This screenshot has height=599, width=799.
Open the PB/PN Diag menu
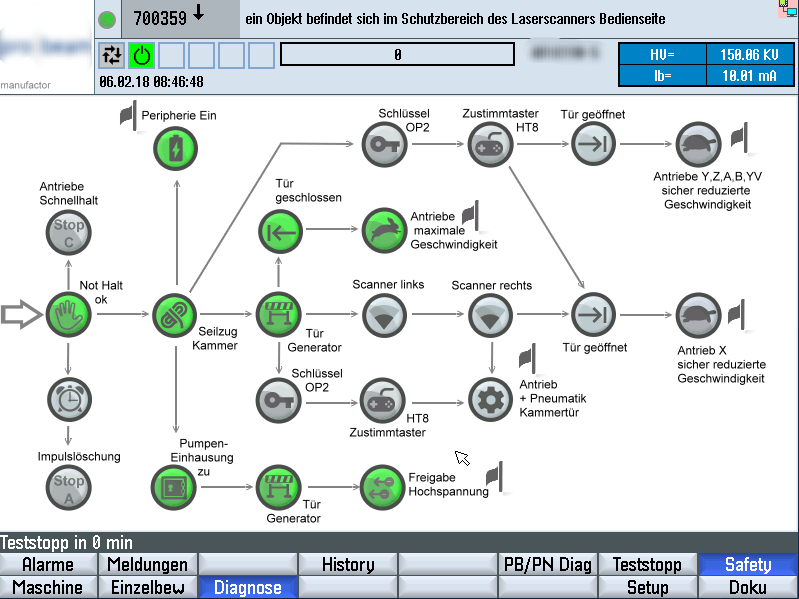tap(547, 565)
